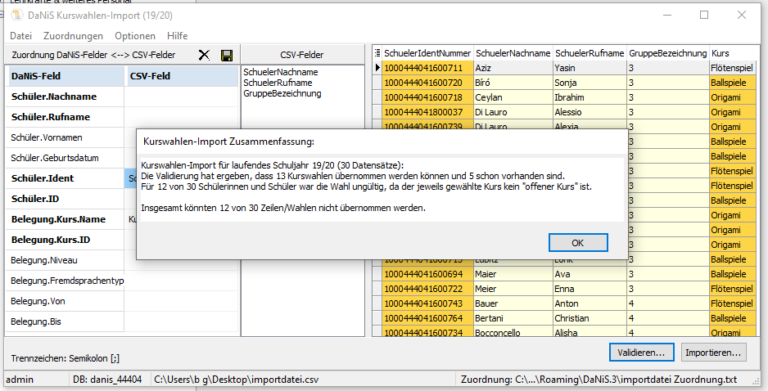Click the X delete mapping icon

[x=204, y=55]
